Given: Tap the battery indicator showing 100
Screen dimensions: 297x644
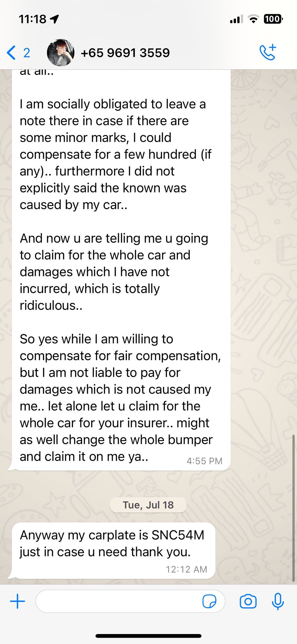Looking at the screenshot, I should 273,19.
